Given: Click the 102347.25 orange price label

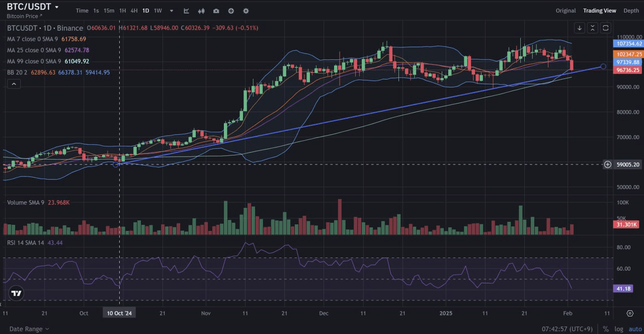Looking at the screenshot, I should 628,54.
